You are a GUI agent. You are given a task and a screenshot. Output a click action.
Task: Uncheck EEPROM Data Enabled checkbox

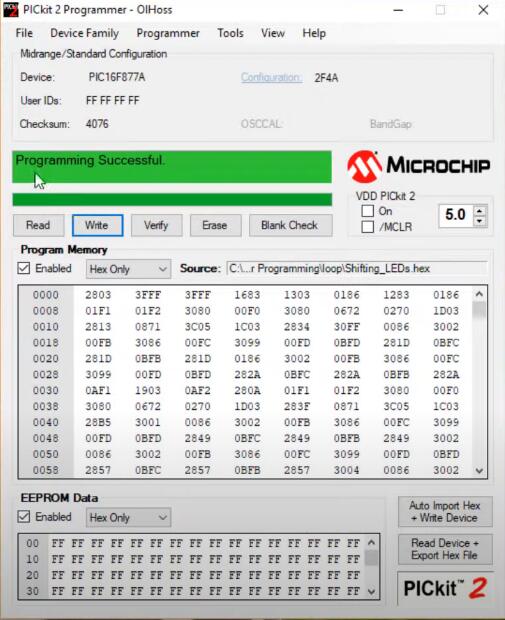point(24,517)
